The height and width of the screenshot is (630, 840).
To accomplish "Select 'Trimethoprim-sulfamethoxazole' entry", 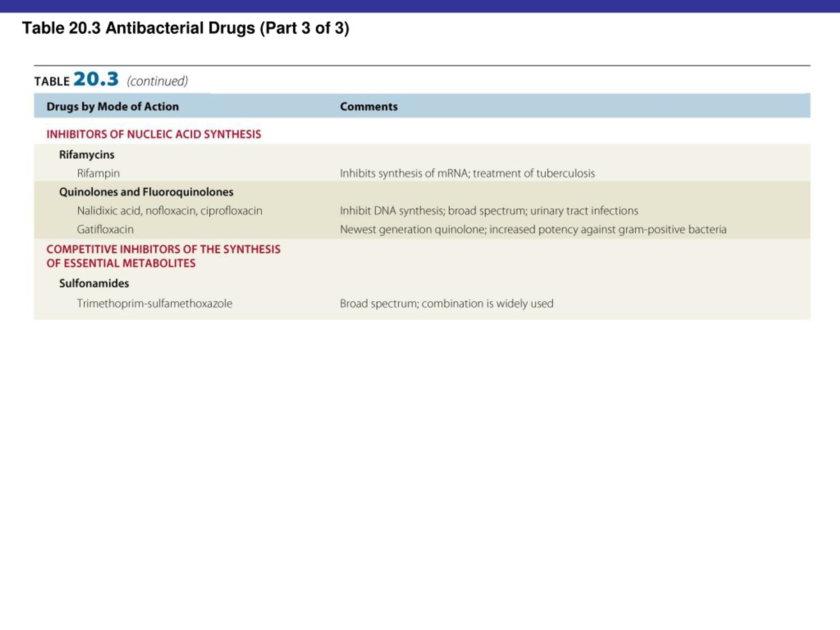I will tap(155, 304).
